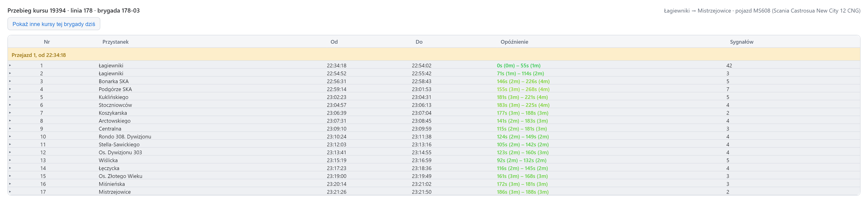Viewport: 868px width, 210px height.
Task: Click the 22:34:18 start time in row 1
Action: (x=336, y=66)
